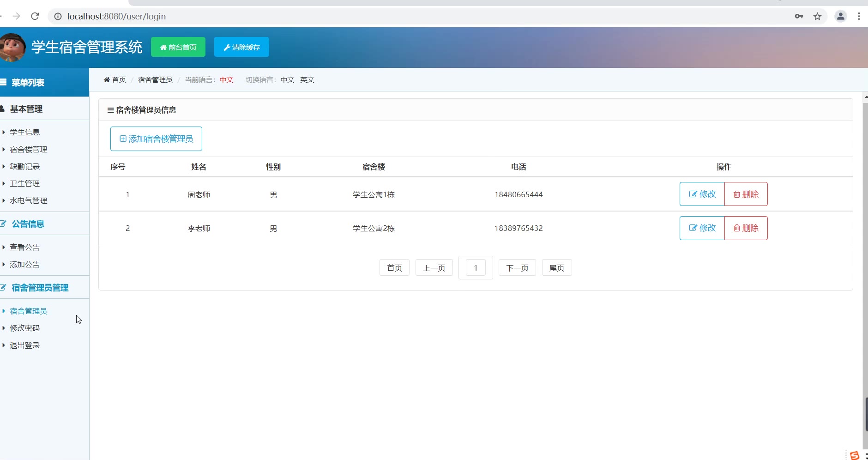The height and width of the screenshot is (460, 868).
Task: Open the browser profile avatar
Action: point(841,16)
